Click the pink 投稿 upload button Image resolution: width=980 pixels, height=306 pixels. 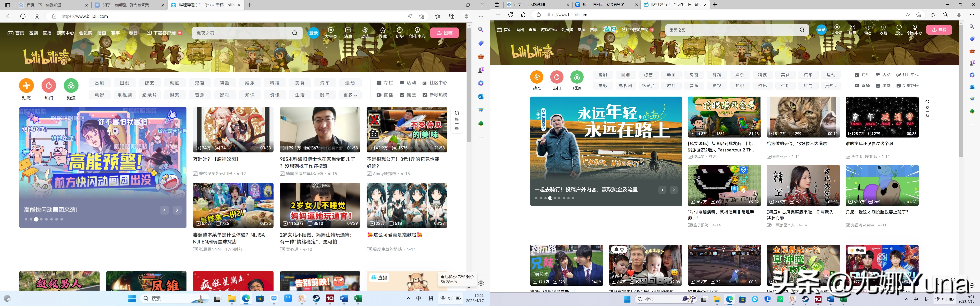pyautogui.click(x=444, y=33)
